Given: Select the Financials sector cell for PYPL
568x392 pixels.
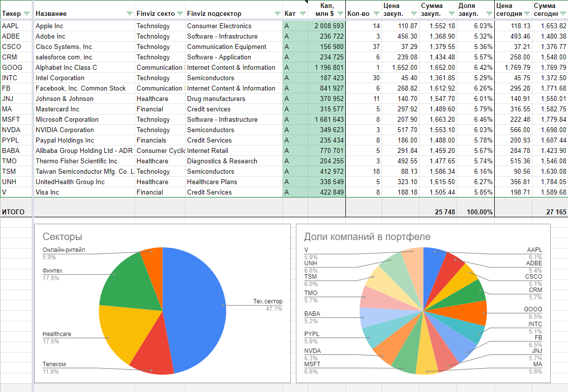Looking at the screenshot, I should (160, 140).
